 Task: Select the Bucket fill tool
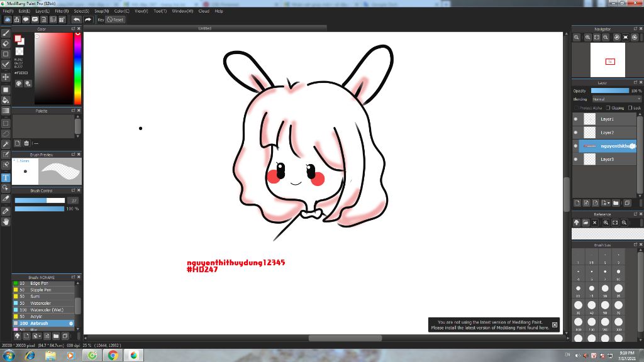[x=6, y=100]
